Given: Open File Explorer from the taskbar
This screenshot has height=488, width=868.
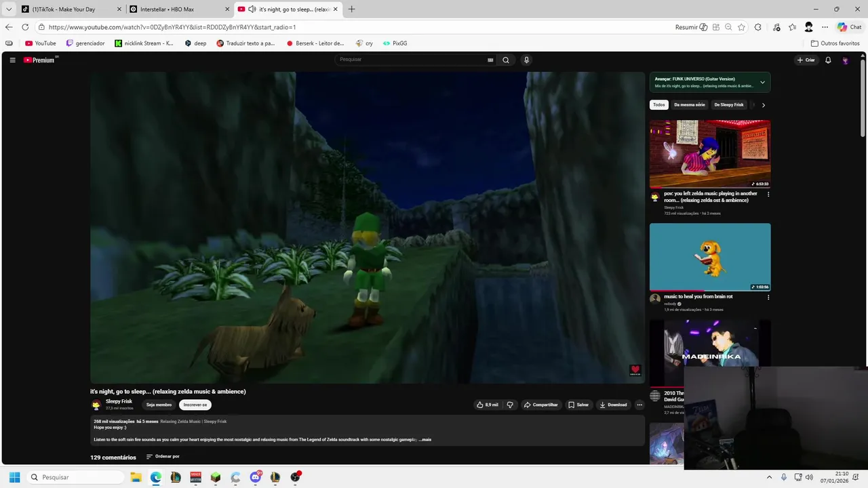Looking at the screenshot, I should 136,477.
